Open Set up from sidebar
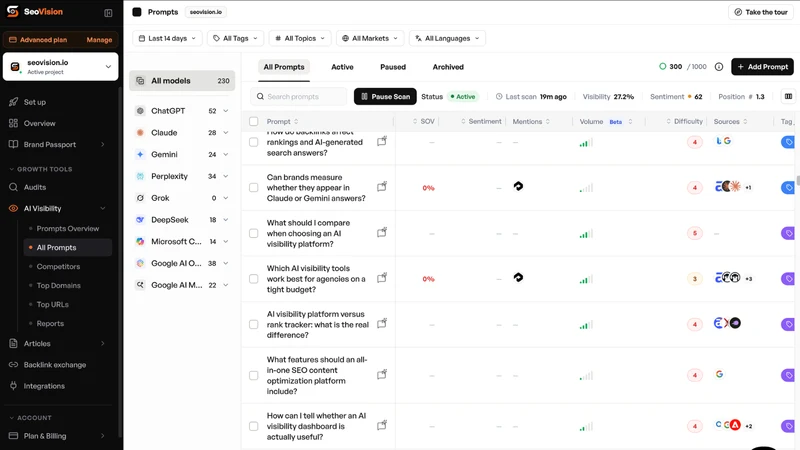The height and width of the screenshot is (450, 800). click(35, 102)
